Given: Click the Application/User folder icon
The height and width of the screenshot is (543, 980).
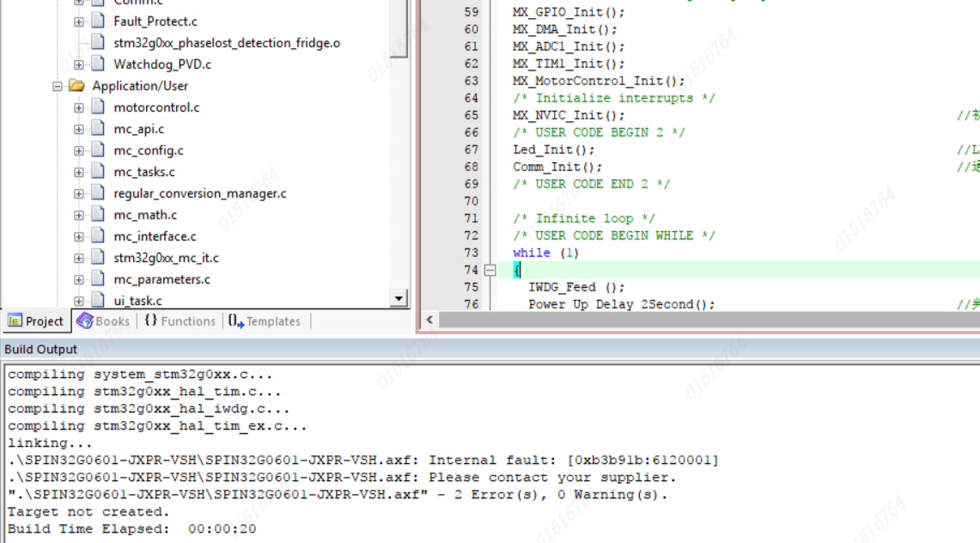Looking at the screenshot, I should click(x=77, y=86).
